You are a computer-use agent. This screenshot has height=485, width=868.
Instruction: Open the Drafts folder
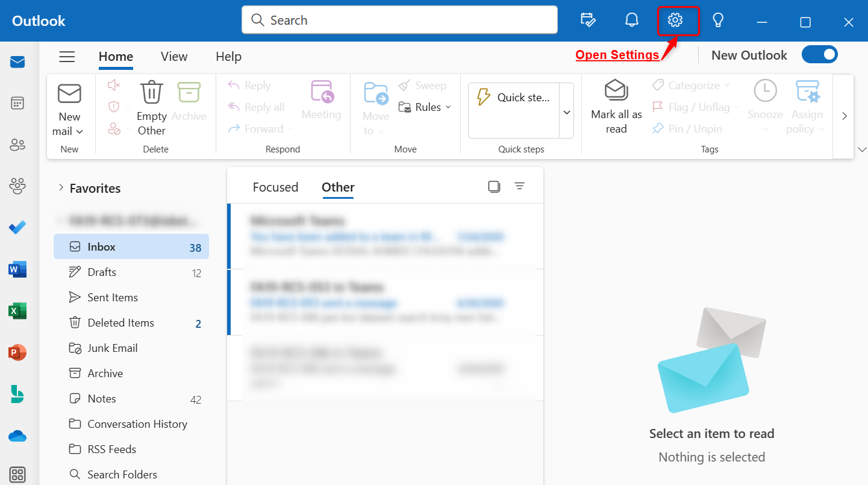131,272
